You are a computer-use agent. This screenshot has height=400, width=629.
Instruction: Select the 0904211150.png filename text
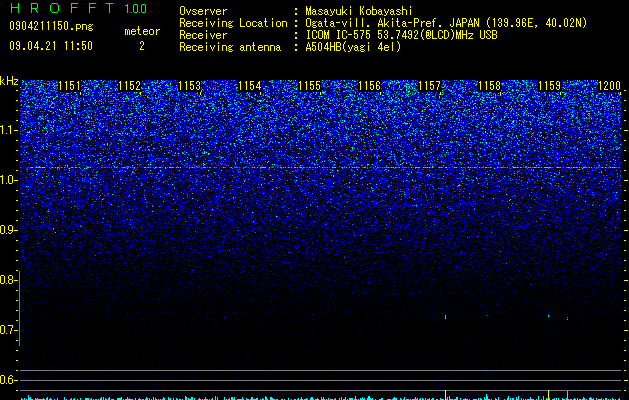(x=51, y=27)
